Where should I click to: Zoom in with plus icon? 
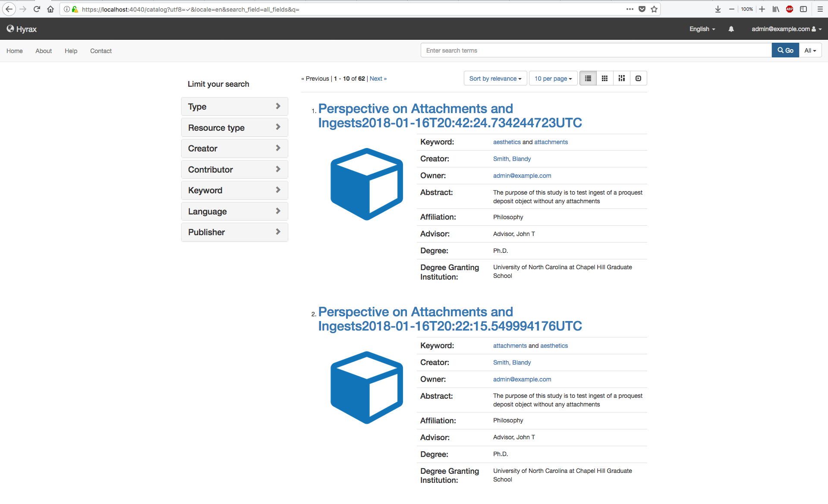tap(762, 9)
